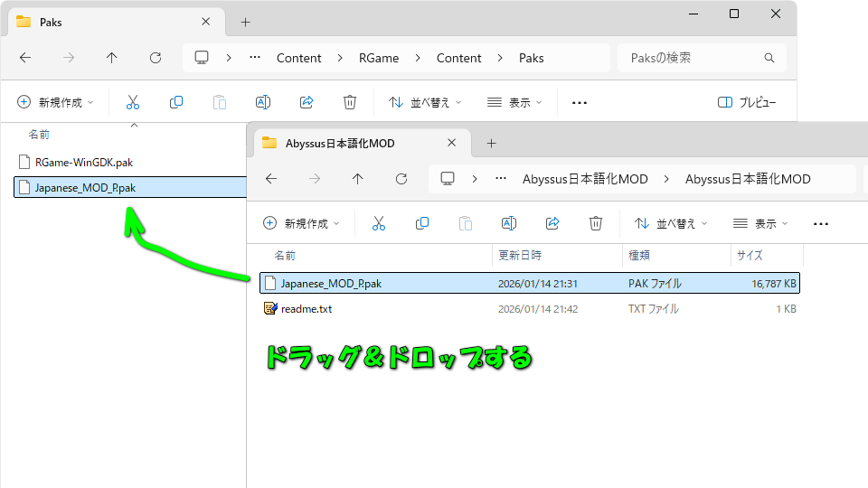The image size is (868, 488).
Task: Click Forward arrow in Abyssus日本語化MOD window
Action: point(315,179)
